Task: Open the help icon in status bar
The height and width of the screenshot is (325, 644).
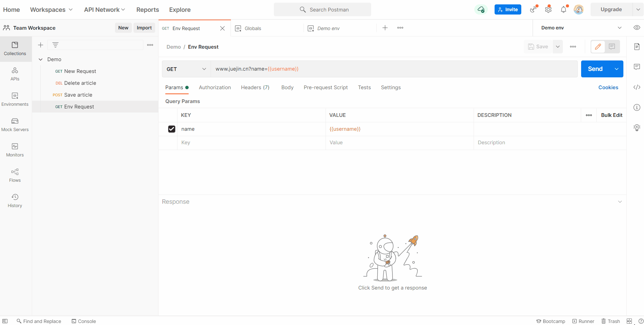Action: tap(641, 321)
